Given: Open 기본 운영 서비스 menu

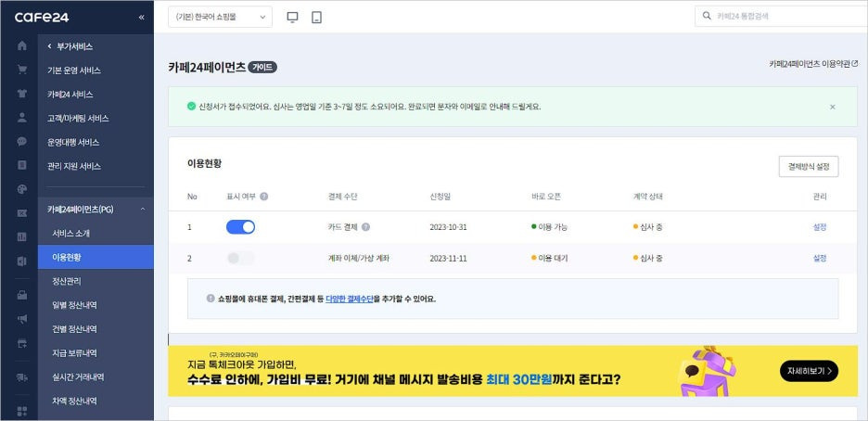Looking at the screenshot, I should coord(74,70).
